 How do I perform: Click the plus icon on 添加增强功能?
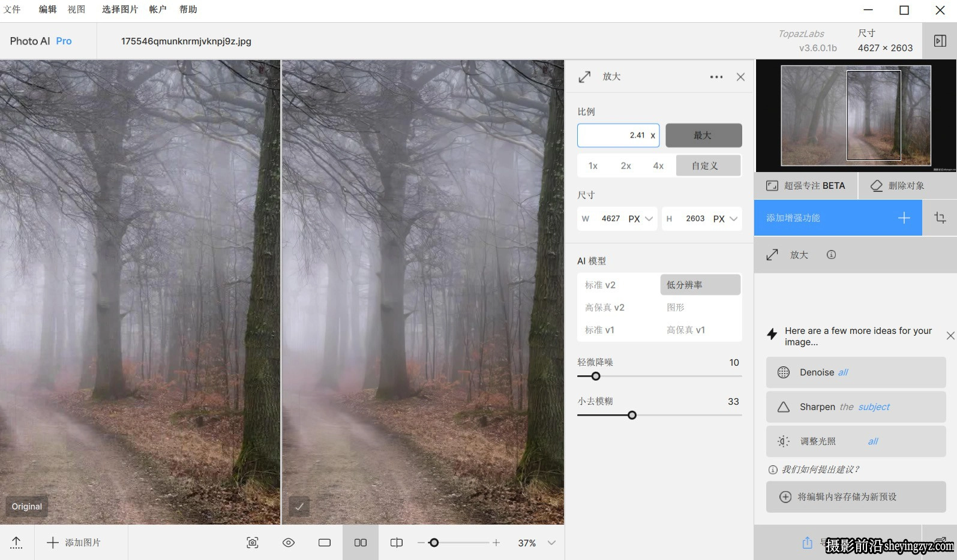(904, 218)
